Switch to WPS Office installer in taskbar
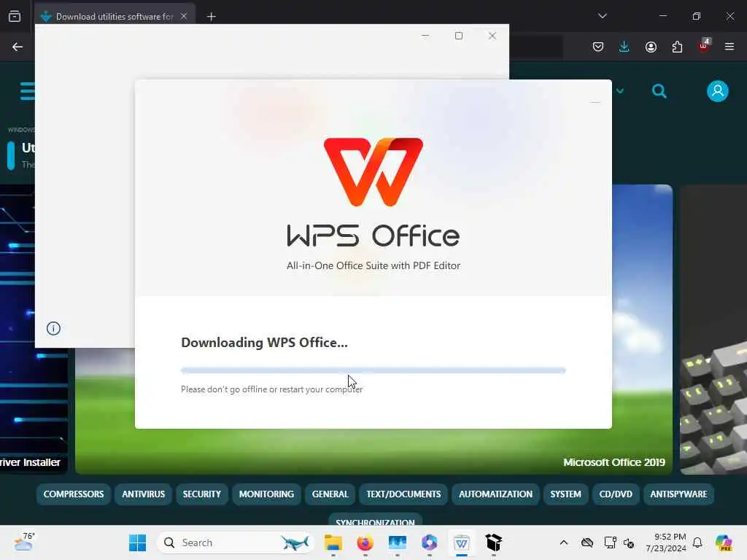This screenshot has width=747, height=560. (462, 542)
